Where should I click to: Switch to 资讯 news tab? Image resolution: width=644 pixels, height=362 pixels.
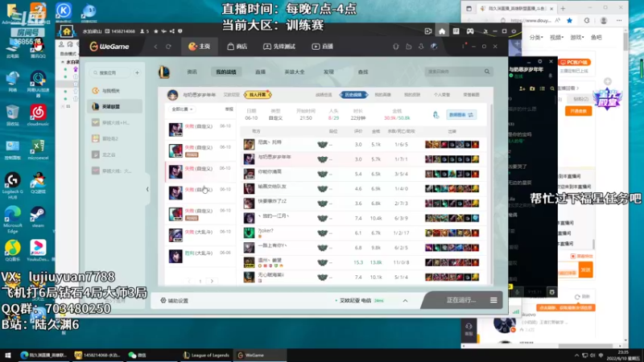coord(192,72)
